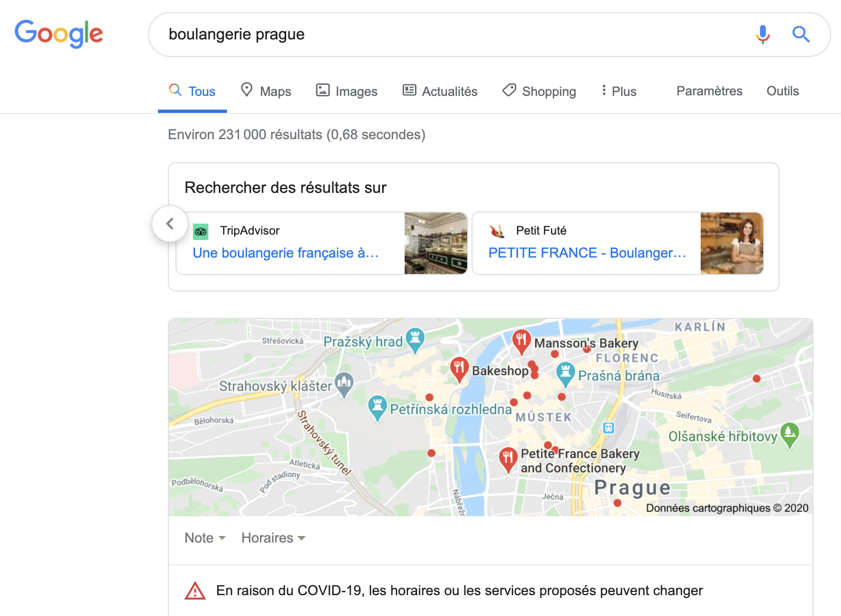
Task: Click the 'Bakeshop' map label
Action: coord(500,371)
